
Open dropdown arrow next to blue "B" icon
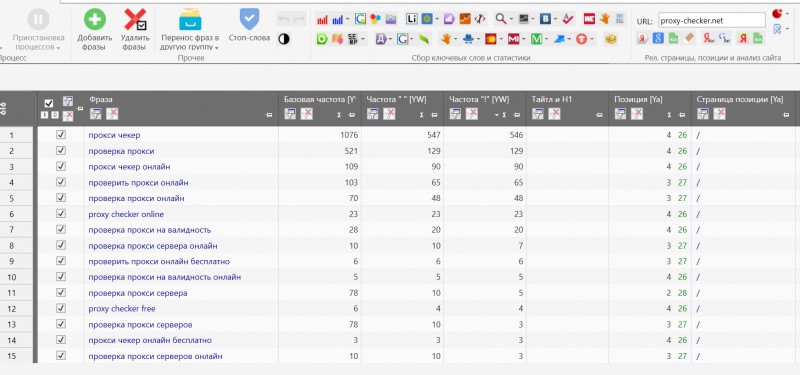coord(556,19)
